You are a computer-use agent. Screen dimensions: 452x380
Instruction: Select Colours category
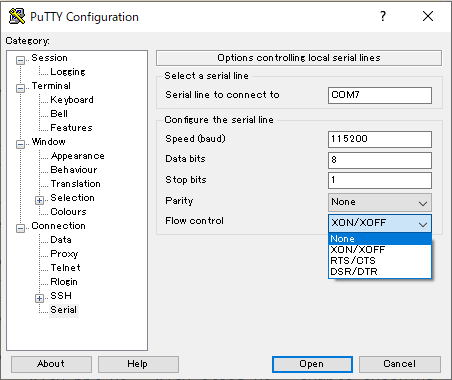68,212
